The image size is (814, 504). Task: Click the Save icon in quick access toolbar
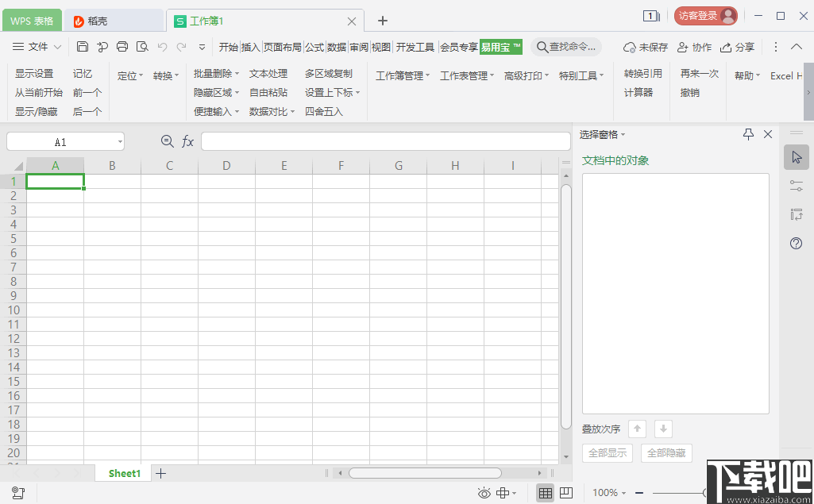(x=83, y=46)
